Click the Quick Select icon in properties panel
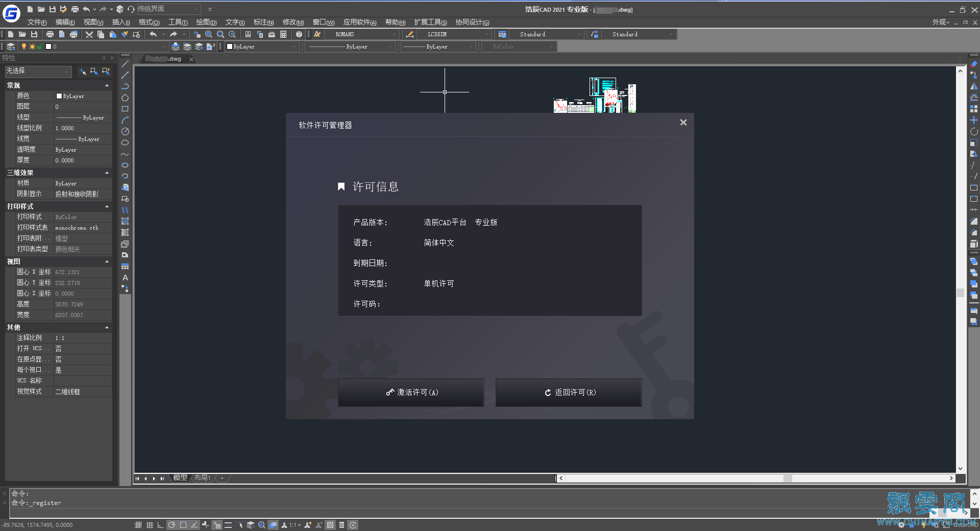 click(x=106, y=71)
